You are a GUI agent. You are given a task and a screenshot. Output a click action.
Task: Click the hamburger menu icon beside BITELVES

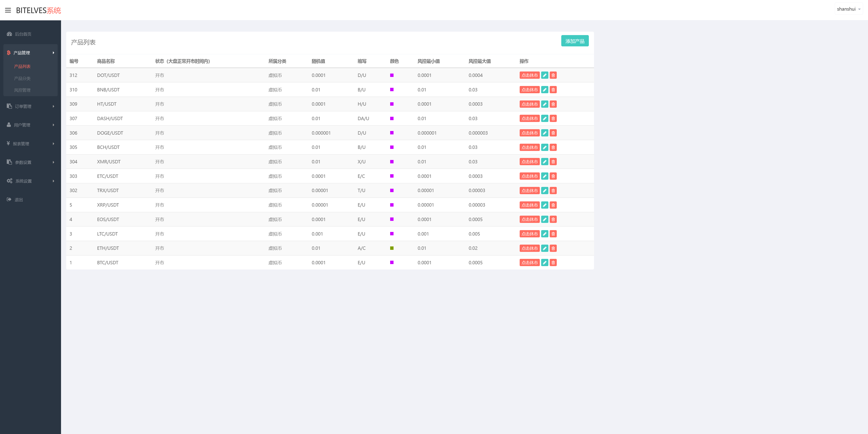[x=8, y=10]
